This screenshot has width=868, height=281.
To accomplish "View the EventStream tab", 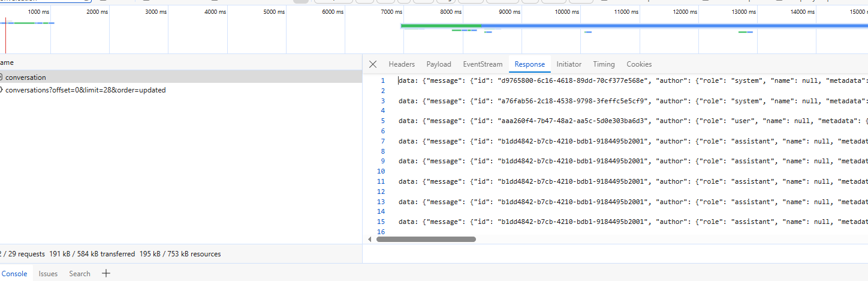I will (x=483, y=64).
